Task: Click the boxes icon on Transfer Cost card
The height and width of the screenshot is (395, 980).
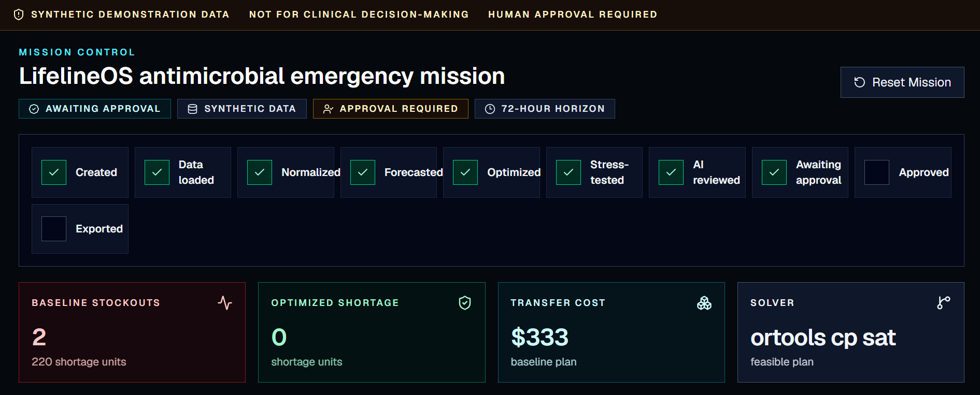Action: click(704, 303)
